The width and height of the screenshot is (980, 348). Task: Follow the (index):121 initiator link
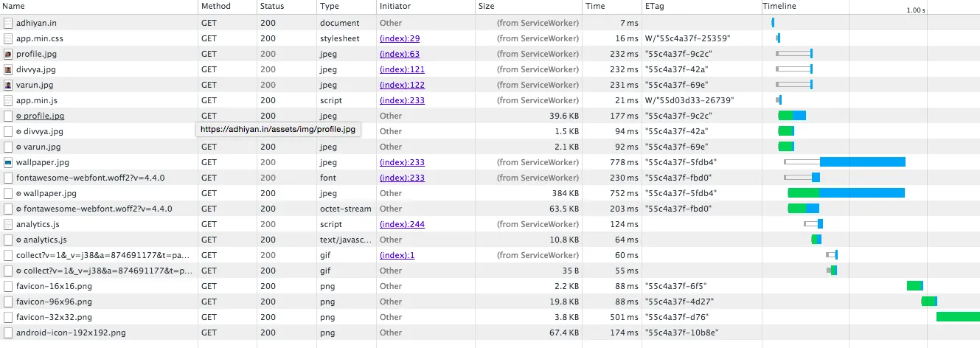[x=402, y=69]
